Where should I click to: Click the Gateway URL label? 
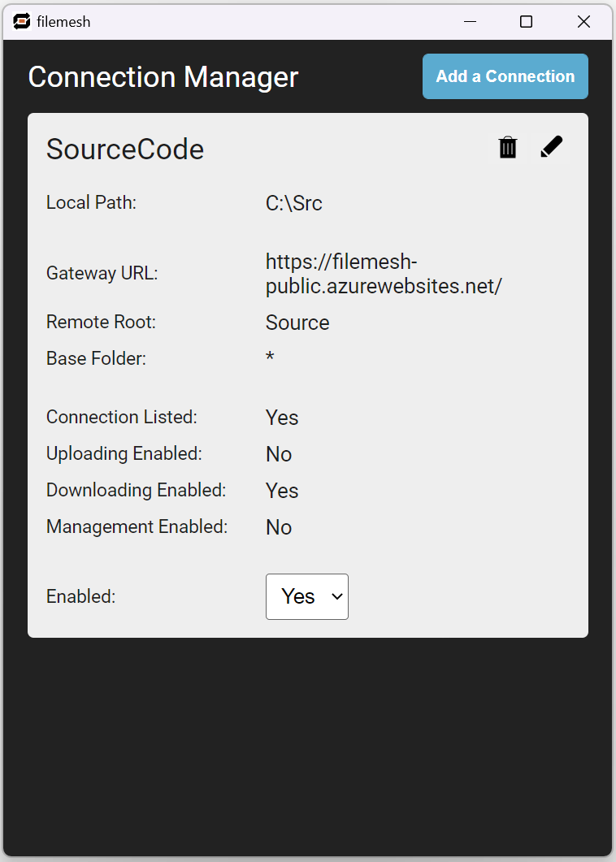pos(102,273)
